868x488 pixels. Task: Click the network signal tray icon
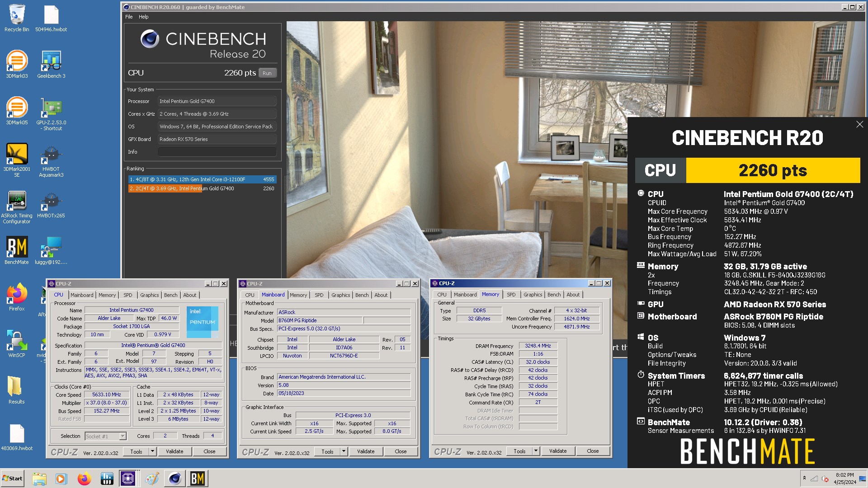click(x=814, y=479)
